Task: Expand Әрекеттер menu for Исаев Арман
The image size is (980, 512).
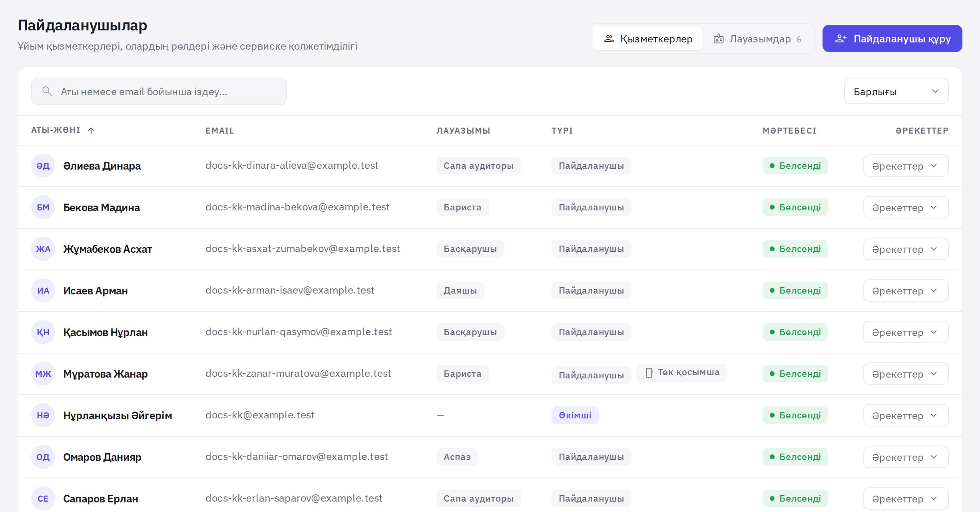Action: click(x=906, y=290)
